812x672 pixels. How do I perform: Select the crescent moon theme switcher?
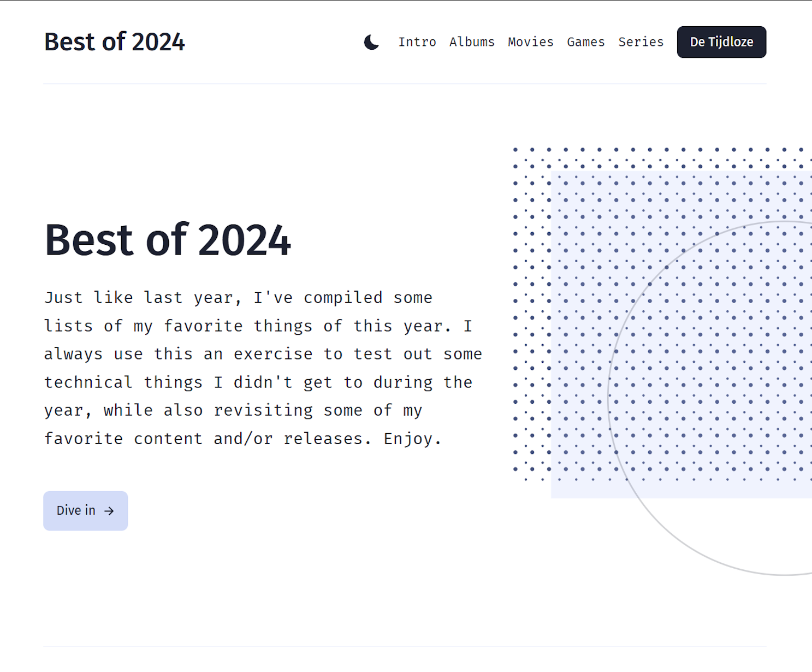click(x=371, y=42)
